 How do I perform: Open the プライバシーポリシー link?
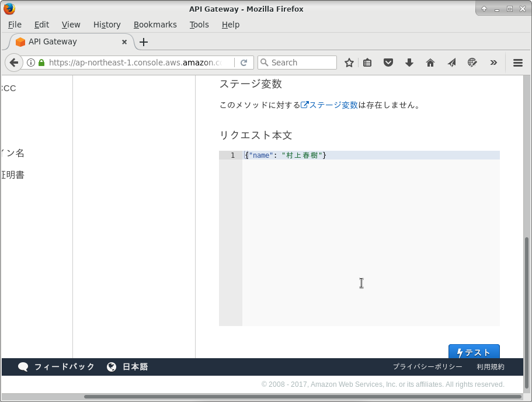pyautogui.click(x=427, y=367)
